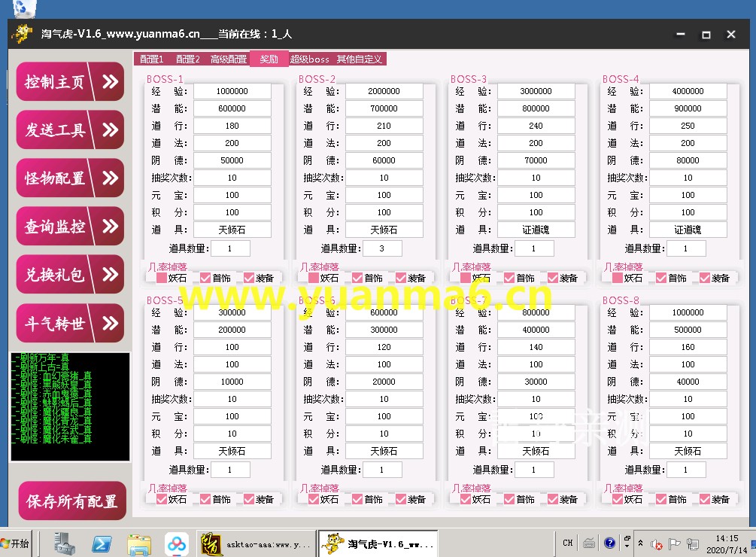Click BOSS-5 阴德 field showing 10000
The width and height of the screenshot is (756, 557).
tap(232, 382)
